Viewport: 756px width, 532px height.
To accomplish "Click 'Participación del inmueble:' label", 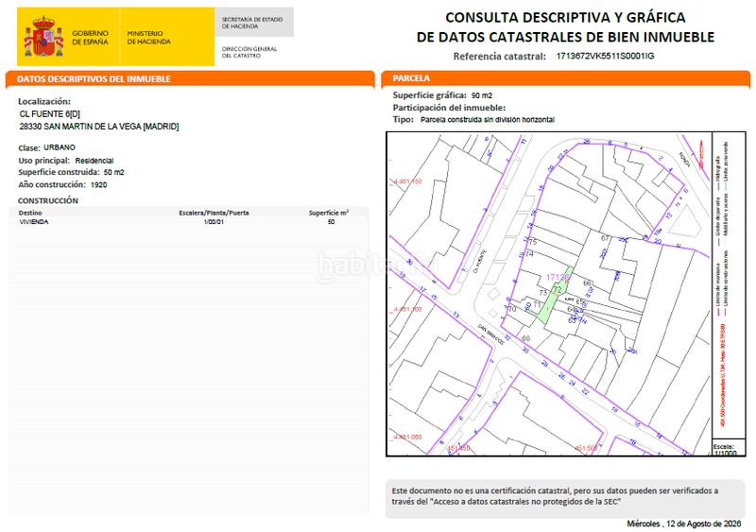I will 449,108.
